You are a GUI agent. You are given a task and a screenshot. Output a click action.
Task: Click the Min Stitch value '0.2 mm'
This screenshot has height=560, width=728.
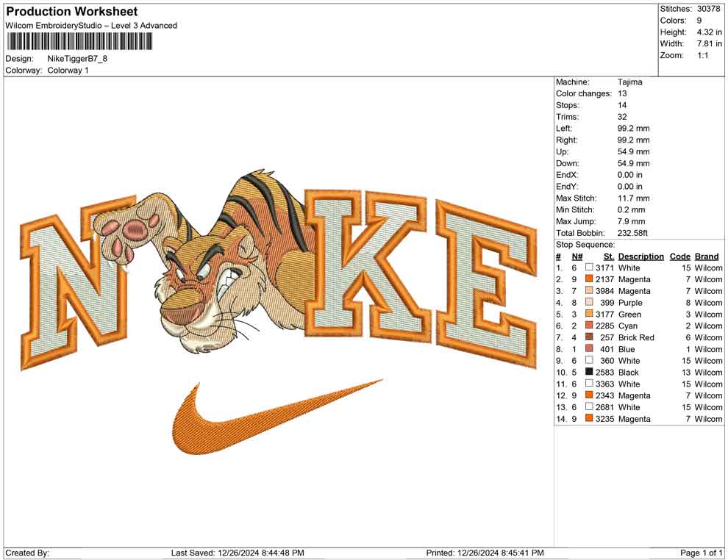(x=632, y=209)
